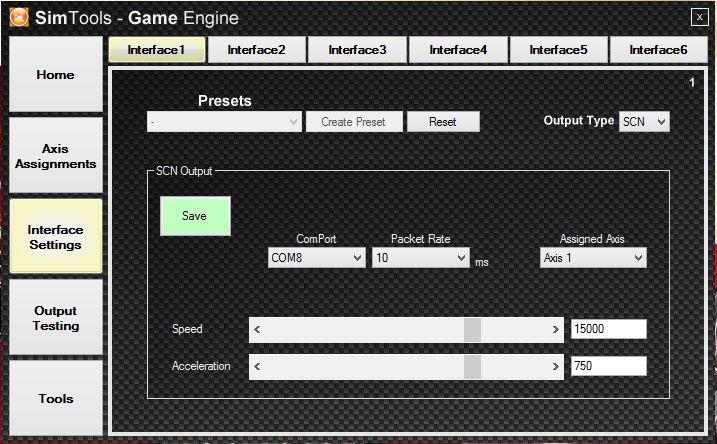This screenshot has height=444, width=717.
Task: Open the ComPort COM8 dropdown
Action: click(x=316, y=257)
